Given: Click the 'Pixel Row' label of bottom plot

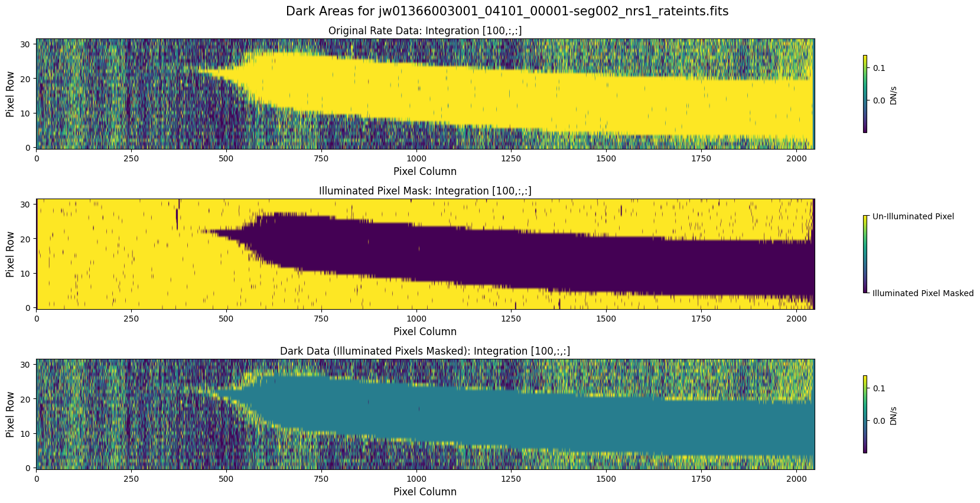Looking at the screenshot, I should click(x=10, y=414).
